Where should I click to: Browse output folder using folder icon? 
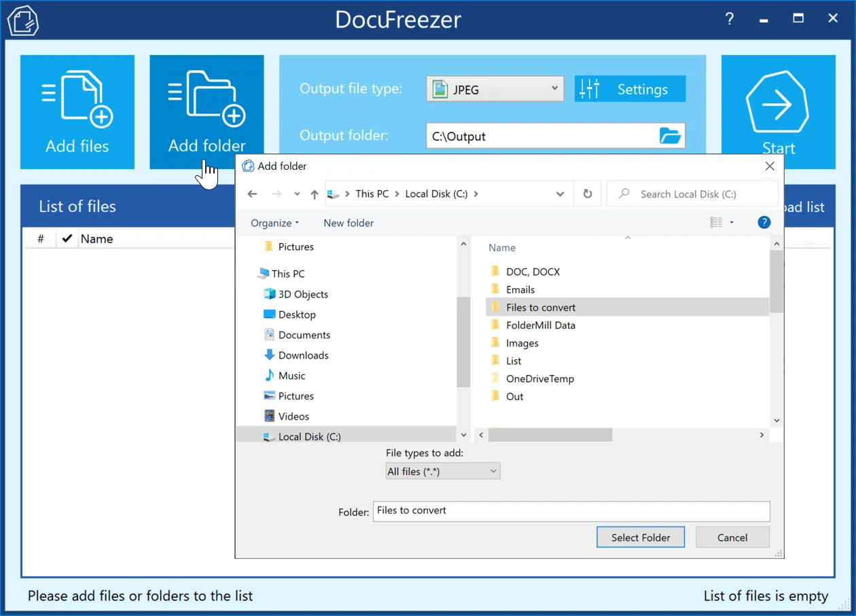click(670, 136)
